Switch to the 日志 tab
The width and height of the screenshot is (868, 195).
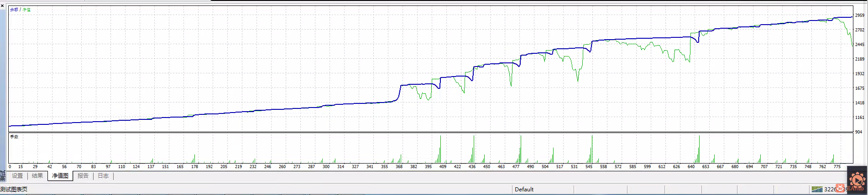click(103, 176)
